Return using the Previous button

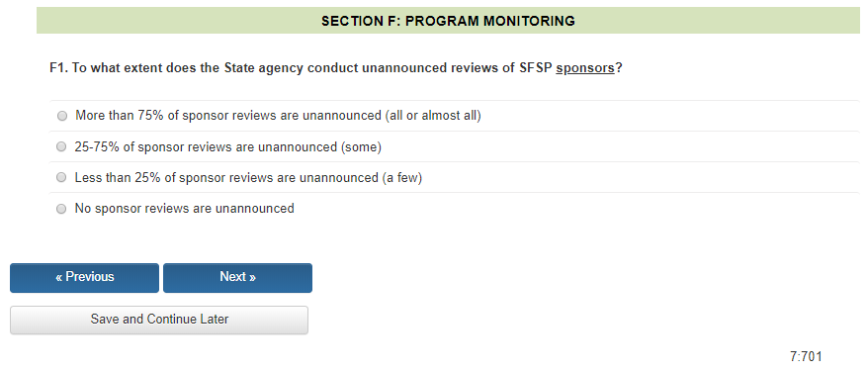(84, 278)
